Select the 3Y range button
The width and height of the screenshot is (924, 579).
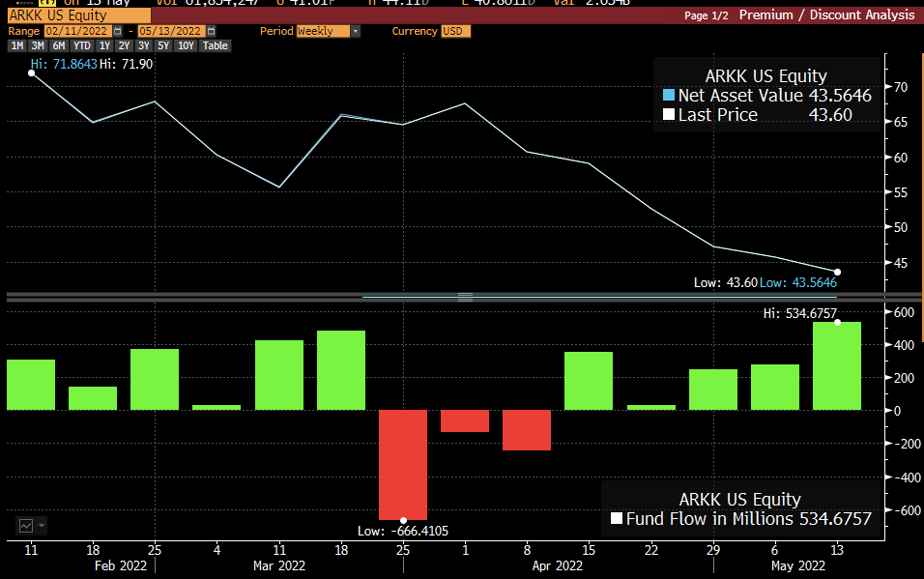(144, 46)
